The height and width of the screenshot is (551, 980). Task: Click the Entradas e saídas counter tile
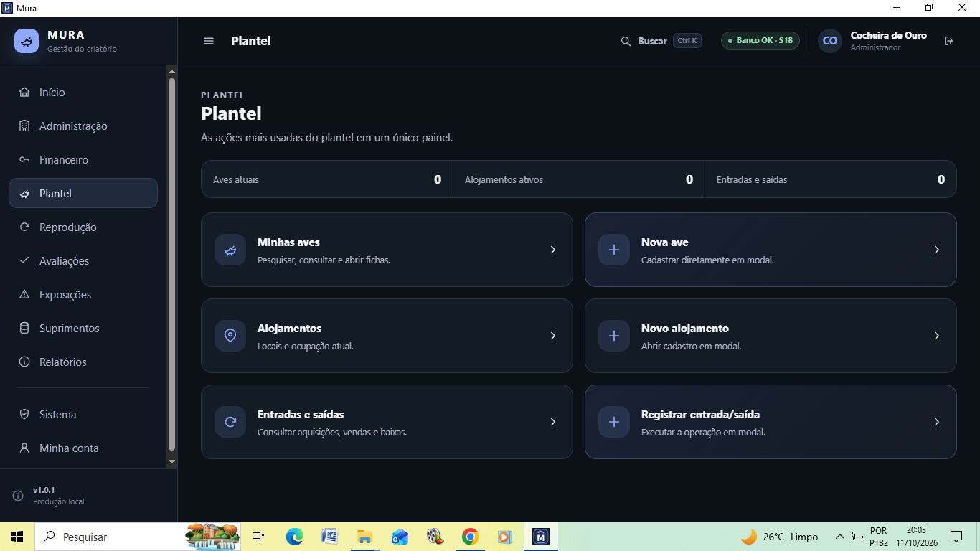coord(831,179)
